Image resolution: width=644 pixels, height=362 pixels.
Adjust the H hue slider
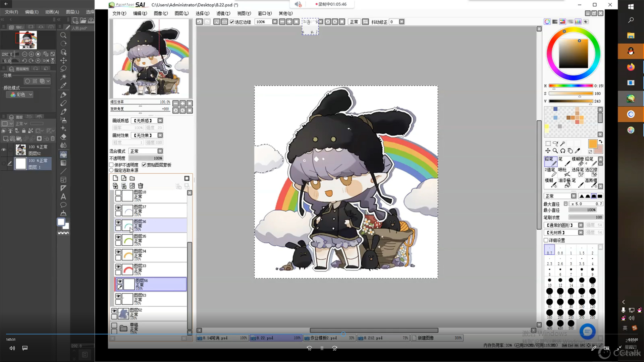coord(571,86)
